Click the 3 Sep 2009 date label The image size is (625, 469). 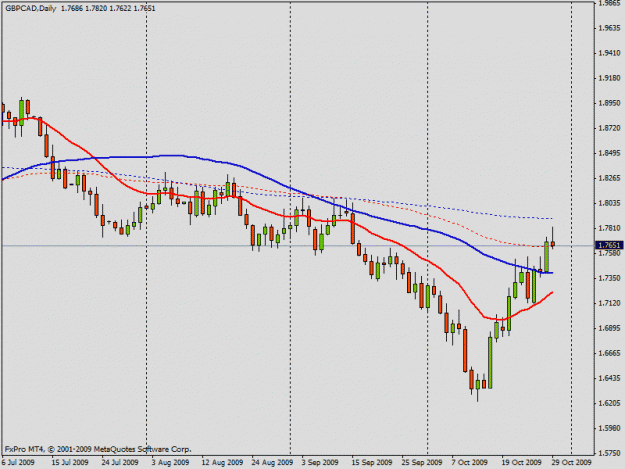(x=320, y=462)
